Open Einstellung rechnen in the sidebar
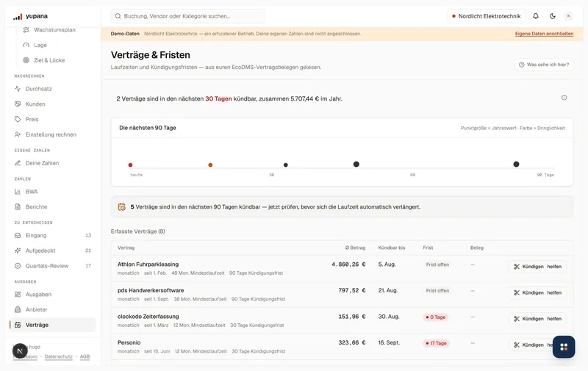The height and width of the screenshot is (371, 588). pyautogui.click(x=52, y=134)
